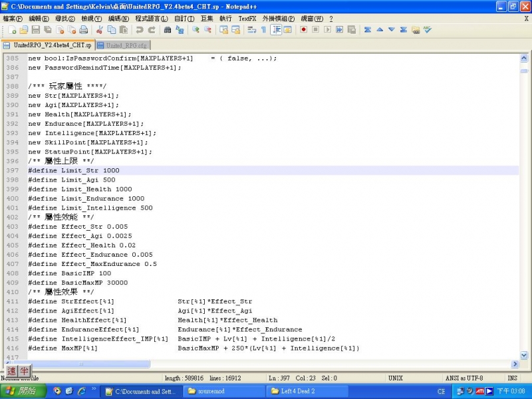Image resolution: width=532 pixels, height=399 pixels.
Task: Open the 檔案(F) file menu
Action: coord(12,19)
